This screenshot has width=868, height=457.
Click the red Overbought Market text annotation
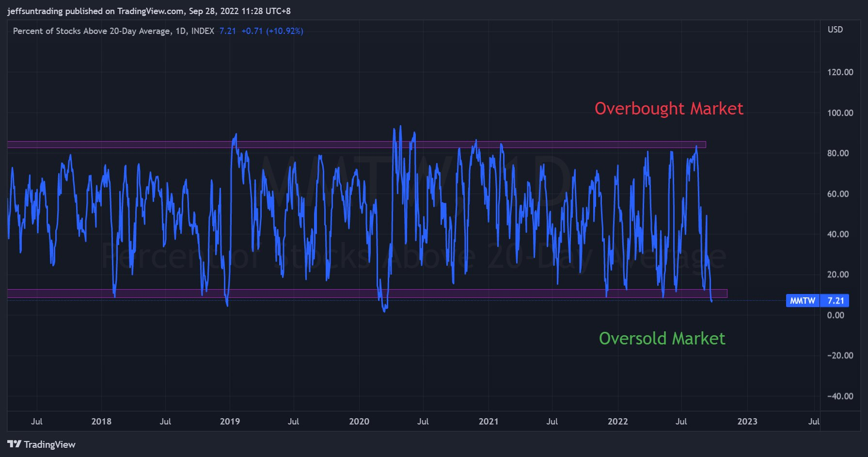tap(668, 109)
